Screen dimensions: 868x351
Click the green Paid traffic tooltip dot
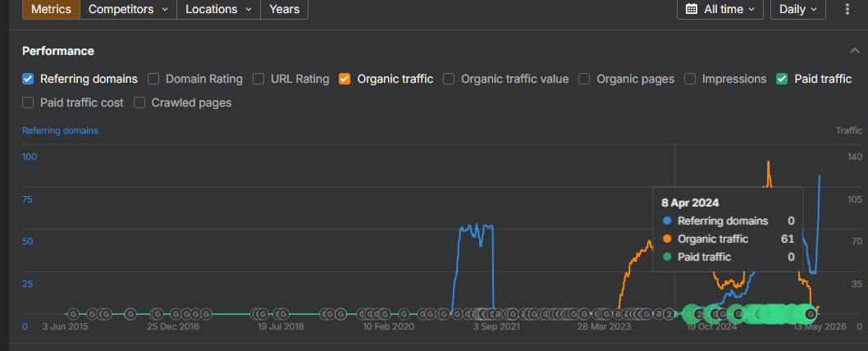[x=667, y=257]
